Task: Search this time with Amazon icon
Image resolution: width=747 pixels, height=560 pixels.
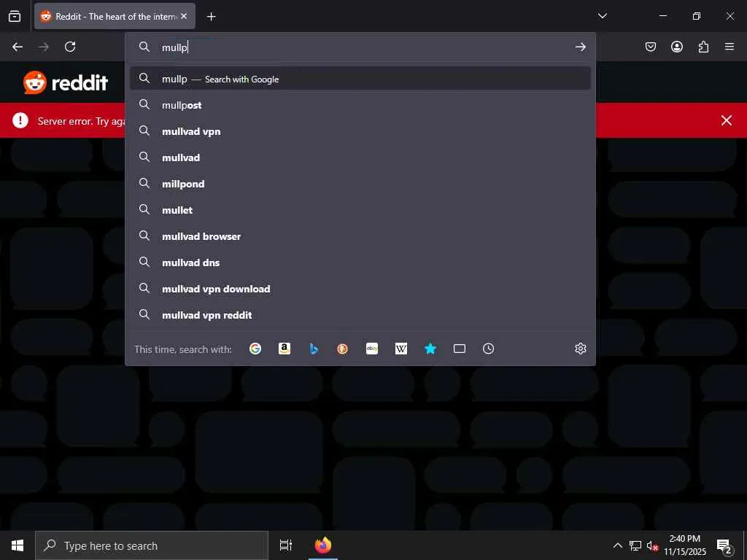Action: click(285, 349)
